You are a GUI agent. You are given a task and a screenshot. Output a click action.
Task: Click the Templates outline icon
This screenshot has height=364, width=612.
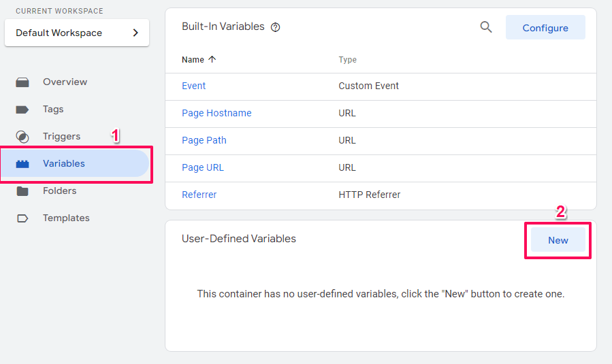tap(22, 218)
